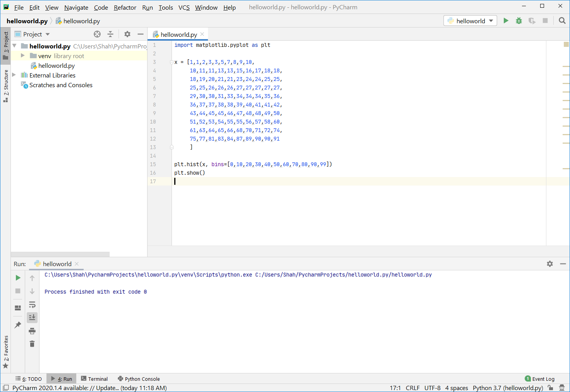Expand the venv library root folder
The height and width of the screenshot is (392, 570).
(x=23, y=56)
